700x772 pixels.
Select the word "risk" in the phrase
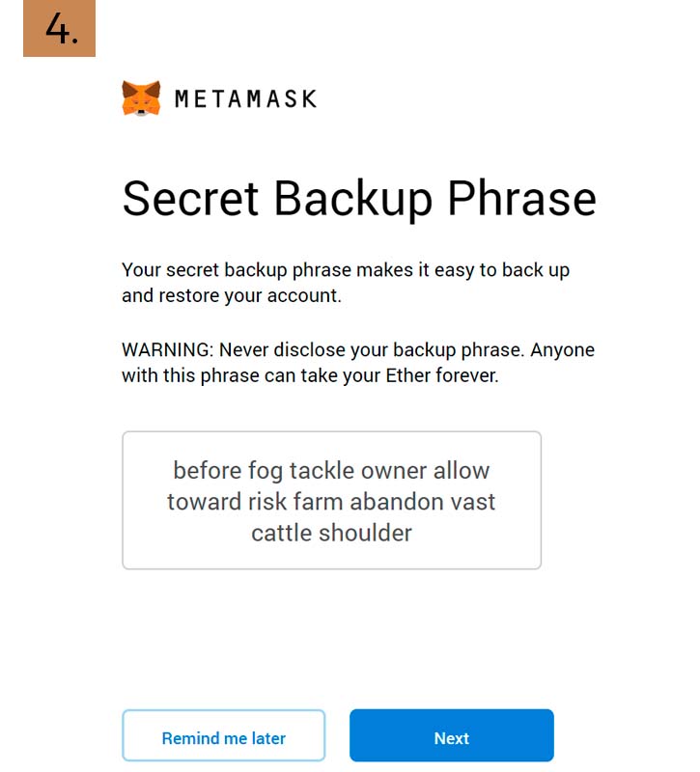267,502
